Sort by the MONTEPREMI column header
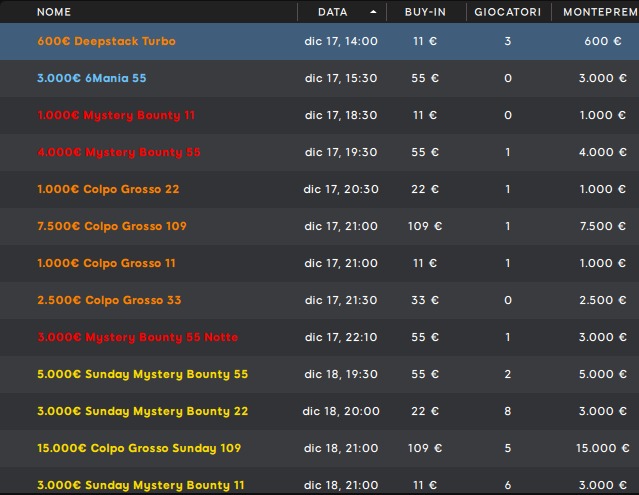Screen dimensions: 639x495 tap(601, 12)
